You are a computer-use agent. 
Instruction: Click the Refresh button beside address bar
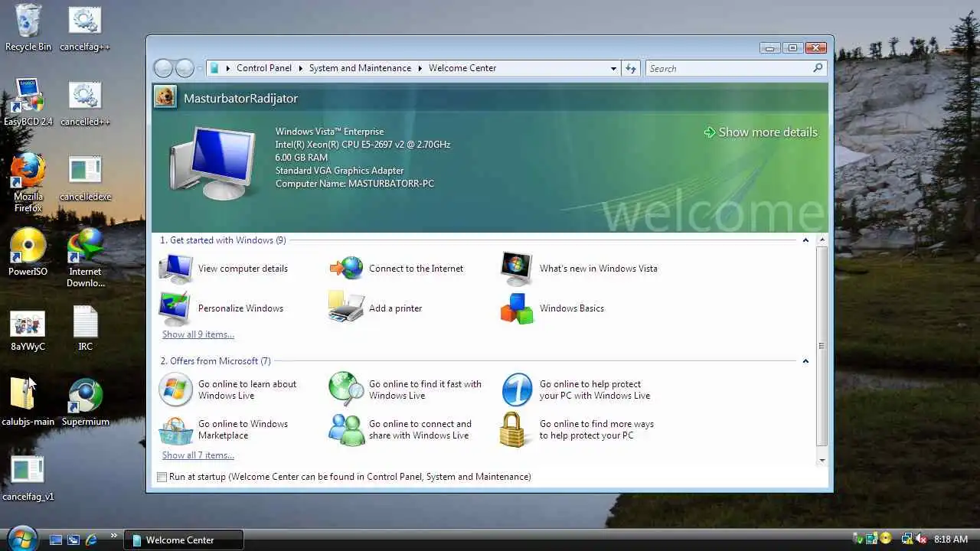[630, 68]
